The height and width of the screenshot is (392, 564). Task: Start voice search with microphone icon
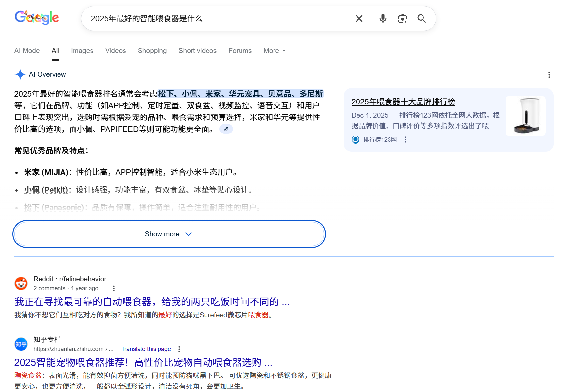click(x=383, y=19)
